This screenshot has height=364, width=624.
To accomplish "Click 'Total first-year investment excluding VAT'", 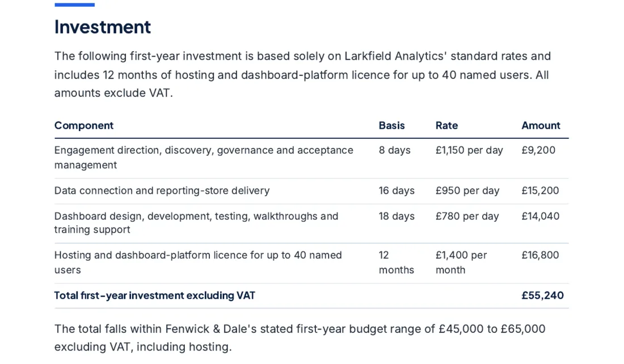I will 155,295.
